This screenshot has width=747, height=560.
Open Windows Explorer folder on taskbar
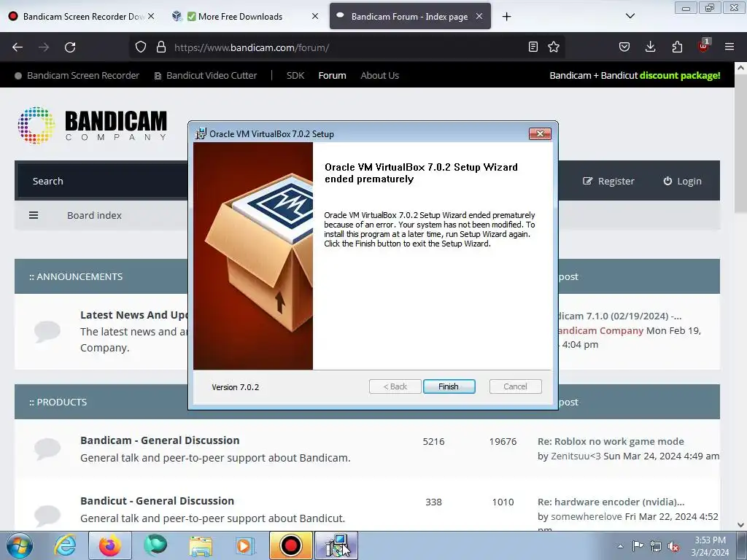(201, 545)
